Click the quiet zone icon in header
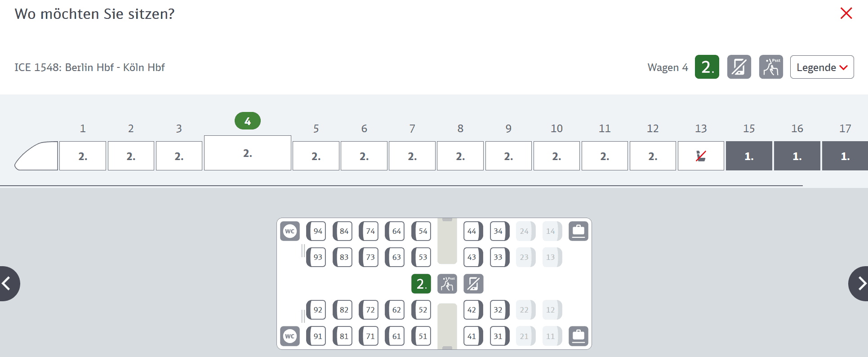Viewport: 868px width, 357px height. pyautogui.click(x=771, y=67)
